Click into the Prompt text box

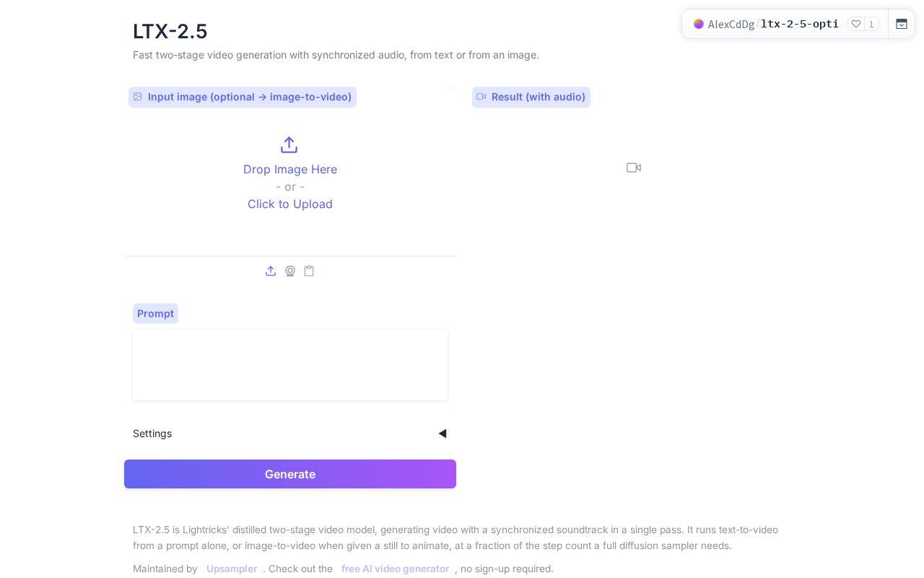pos(290,365)
